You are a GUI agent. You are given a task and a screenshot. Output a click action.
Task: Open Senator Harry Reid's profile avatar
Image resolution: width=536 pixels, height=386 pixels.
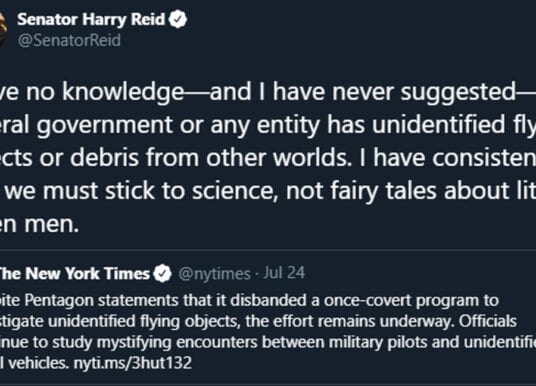click(3, 29)
